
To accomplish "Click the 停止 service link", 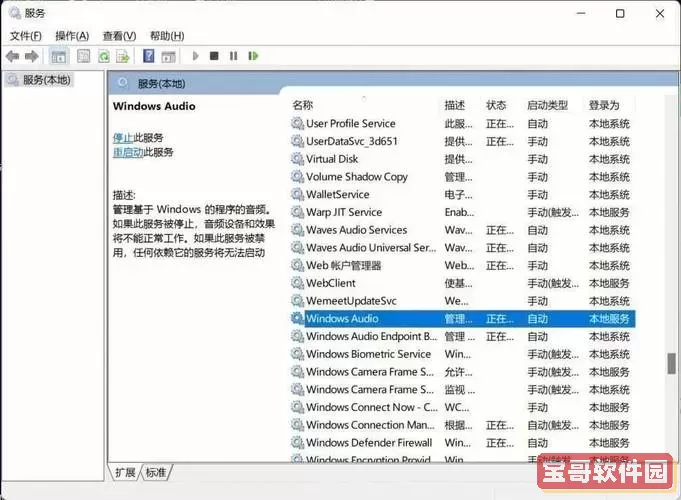I will (x=123, y=138).
